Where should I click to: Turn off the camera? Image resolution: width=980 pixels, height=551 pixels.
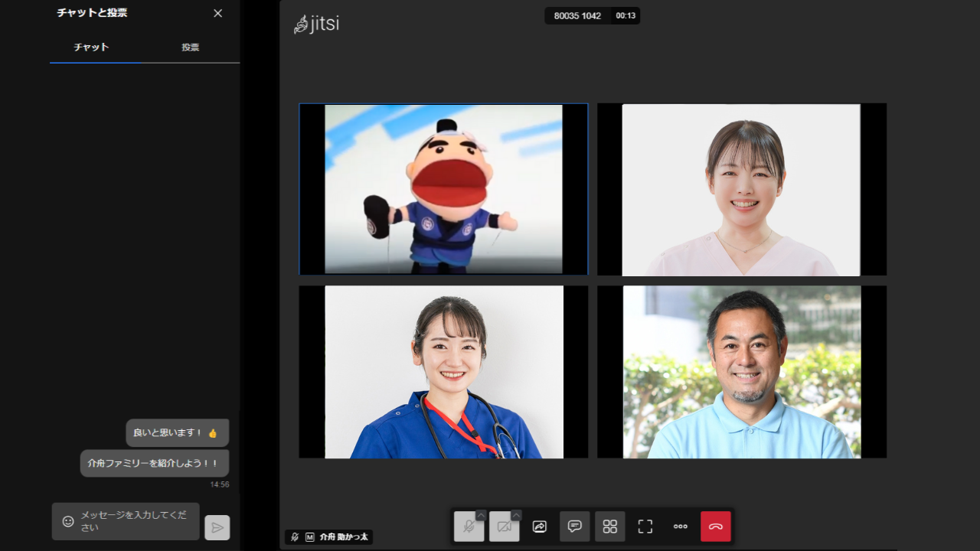pyautogui.click(x=503, y=527)
